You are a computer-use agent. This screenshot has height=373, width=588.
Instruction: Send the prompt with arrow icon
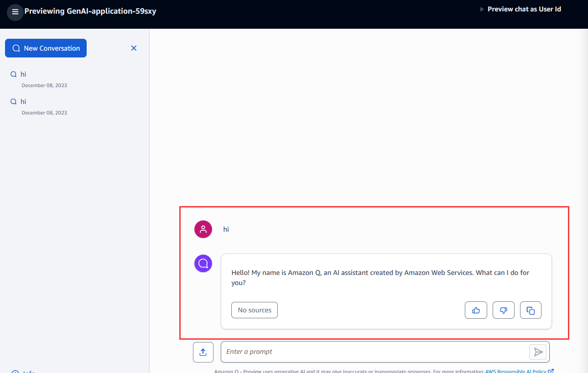pos(538,352)
